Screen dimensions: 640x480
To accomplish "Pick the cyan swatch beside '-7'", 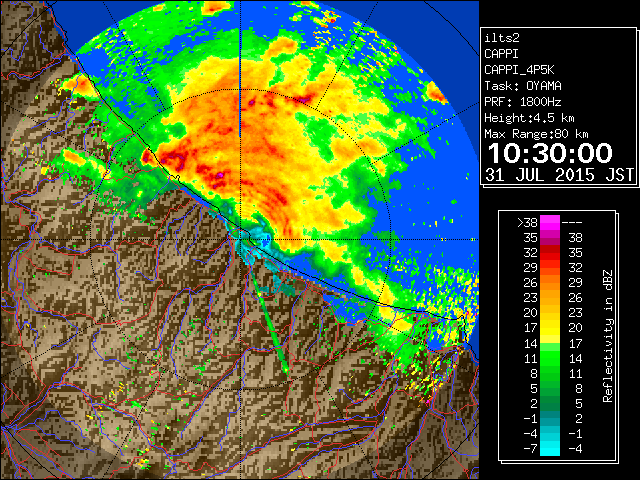I will click(x=550, y=449).
